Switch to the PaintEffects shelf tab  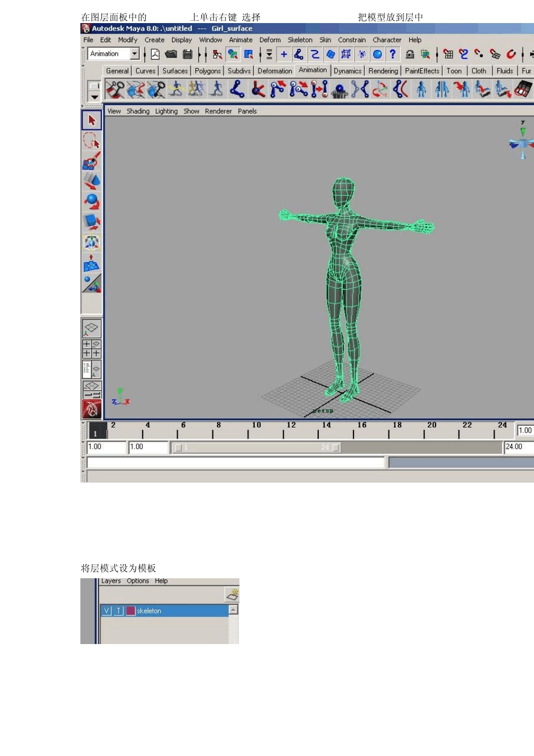coord(422,71)
